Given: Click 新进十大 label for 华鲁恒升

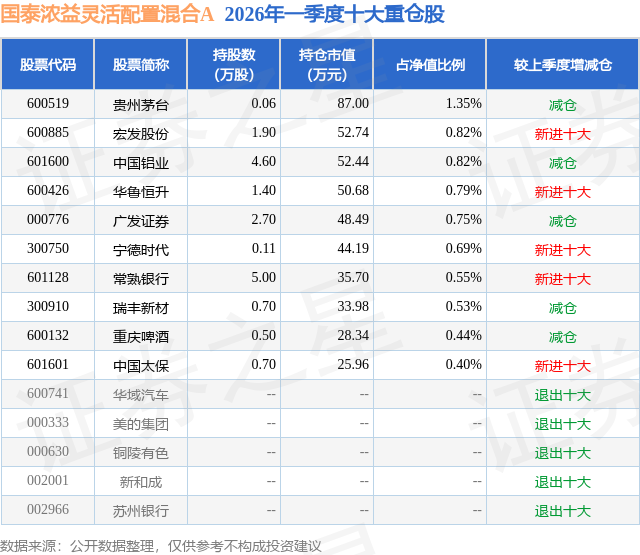Looking at the screenshot, I should [562, 192].
